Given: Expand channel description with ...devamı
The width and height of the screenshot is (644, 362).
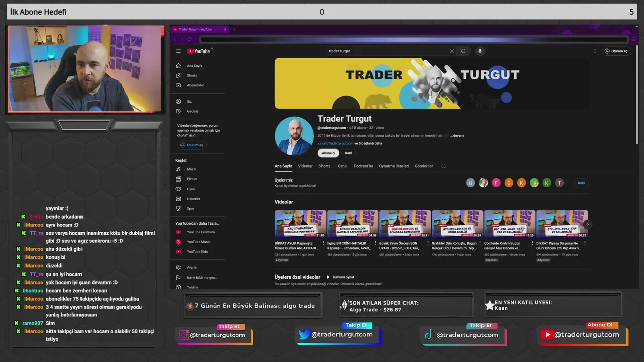Looking at the screenshot, I should [x=457, y=136].
